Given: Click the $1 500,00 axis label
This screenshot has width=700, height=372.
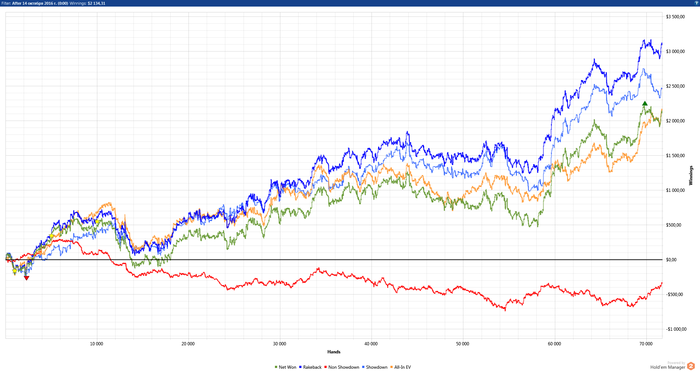Looking at the screenshot, I should (675, 156).
